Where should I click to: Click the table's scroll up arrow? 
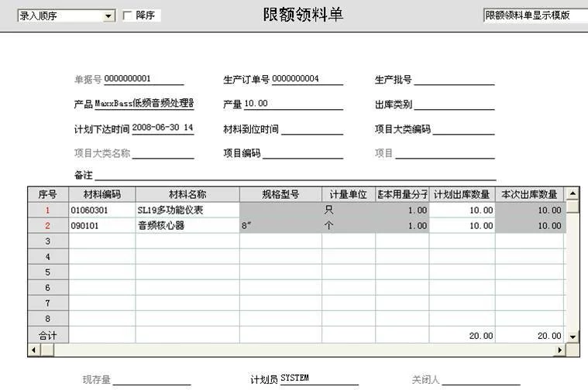coord(573,193)
